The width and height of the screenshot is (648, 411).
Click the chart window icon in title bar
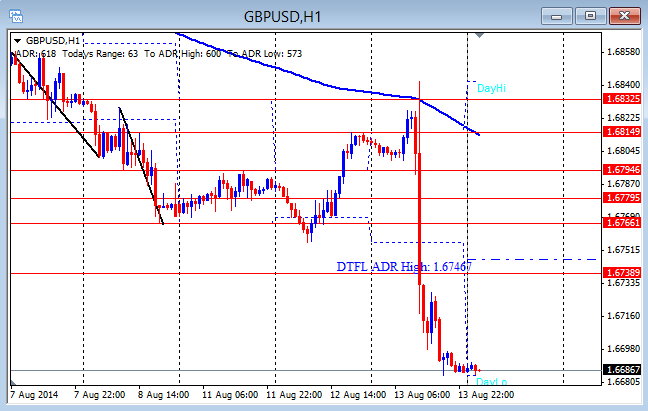pos(16,17)
